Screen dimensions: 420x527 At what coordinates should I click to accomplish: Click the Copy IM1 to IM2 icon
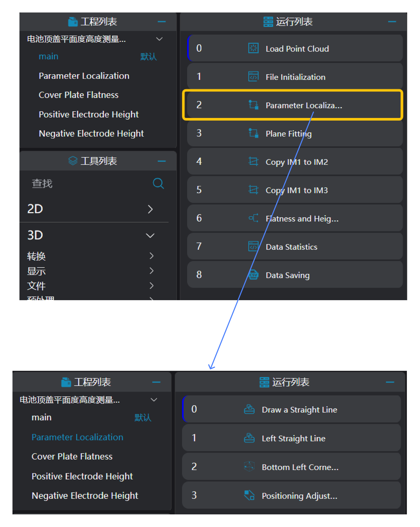tap(253, 162)
